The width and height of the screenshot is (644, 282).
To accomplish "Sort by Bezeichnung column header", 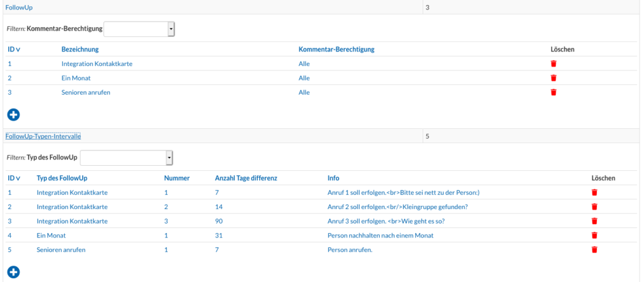I will (x=80, y=49).
